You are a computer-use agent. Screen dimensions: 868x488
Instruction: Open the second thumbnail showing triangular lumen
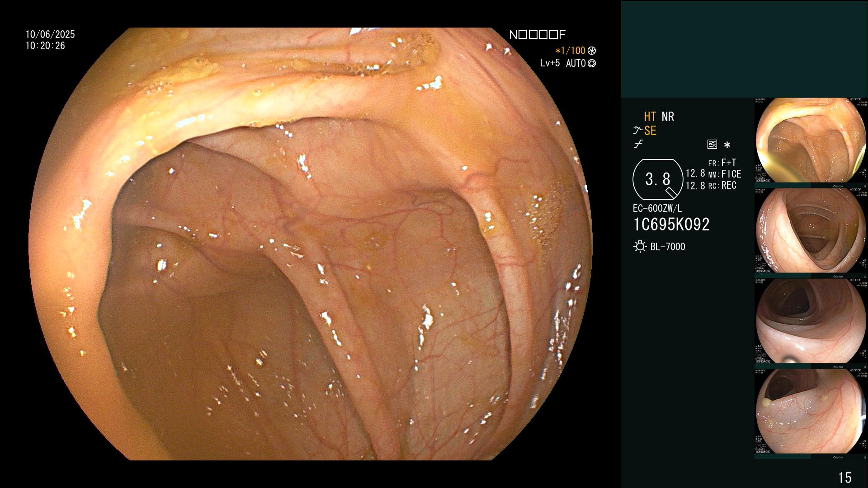[811, 230]
